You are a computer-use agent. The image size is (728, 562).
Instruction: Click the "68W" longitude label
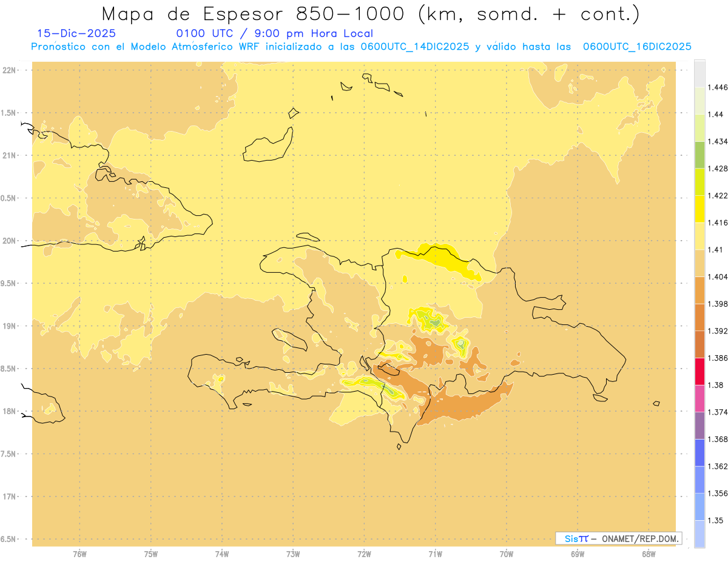649,554
